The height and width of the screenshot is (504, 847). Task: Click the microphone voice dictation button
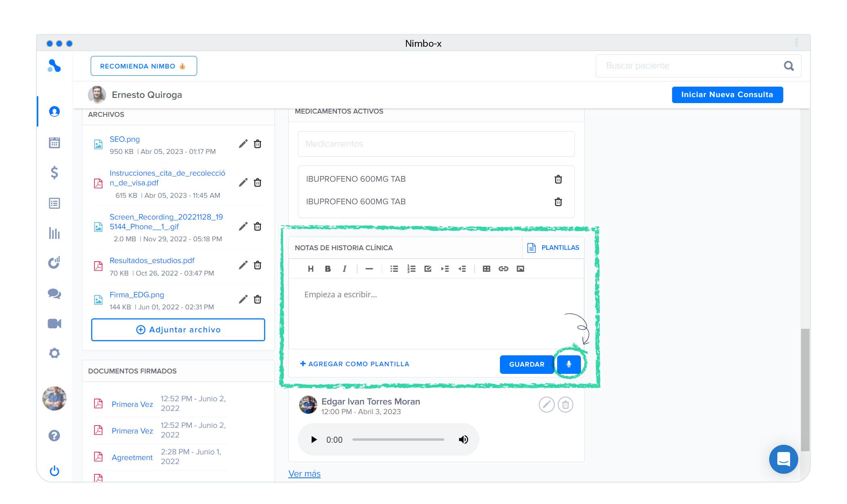568,364
